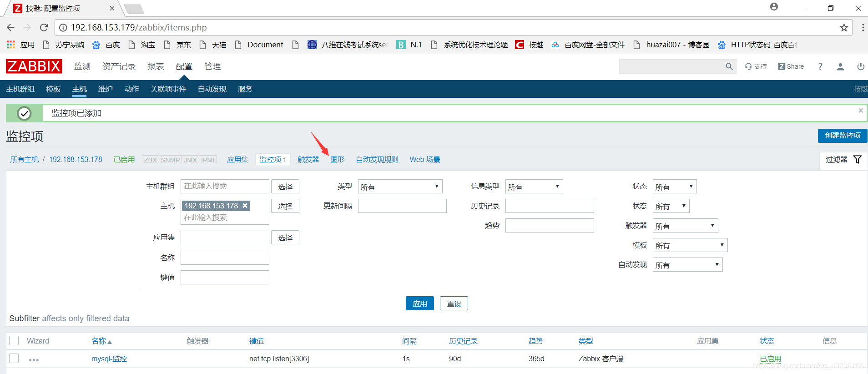Click 选择 button next to 应用集

point(285,238)
